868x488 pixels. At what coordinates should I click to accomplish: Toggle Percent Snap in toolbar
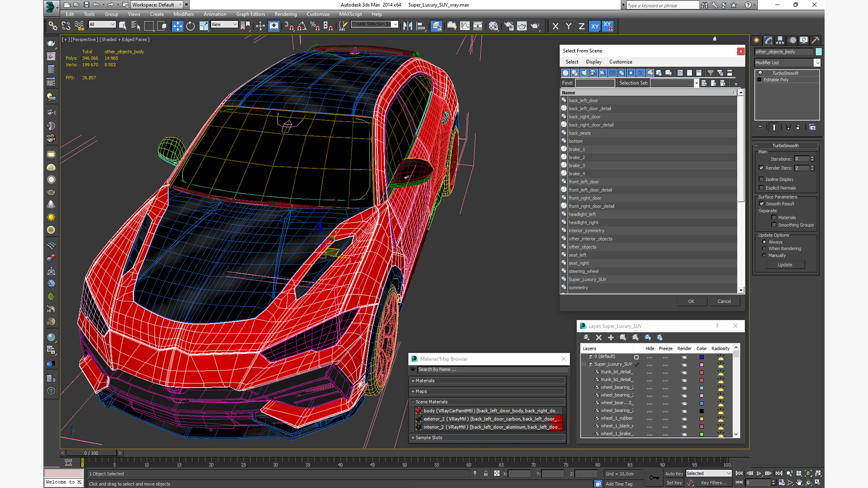tap(315, 26)
